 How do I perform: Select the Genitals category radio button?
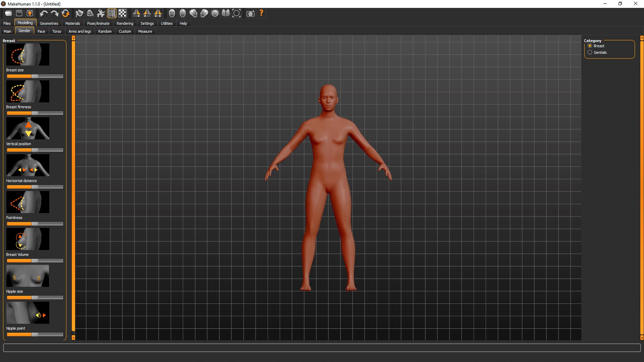coord(590,52)
